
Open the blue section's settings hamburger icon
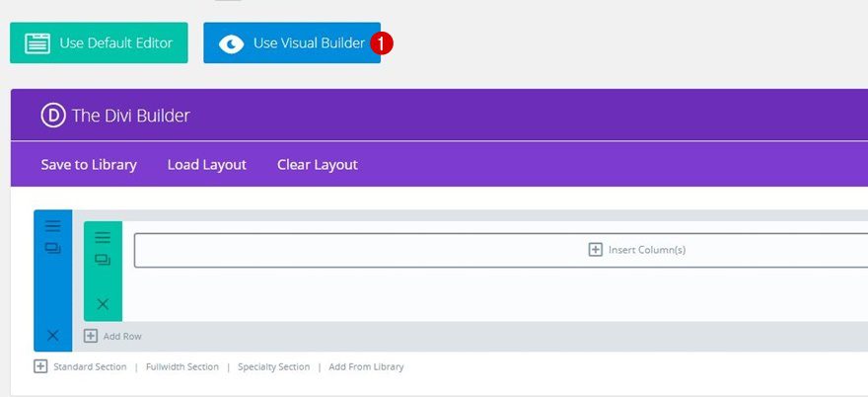(x=52, y=226)
